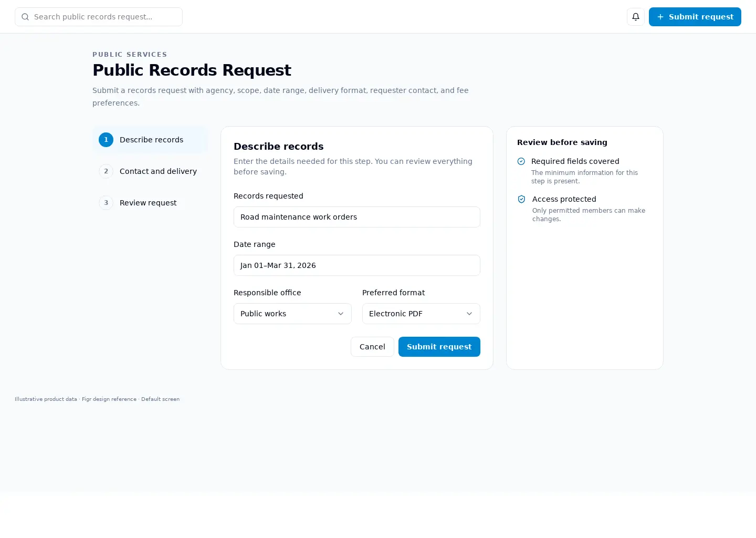Open the notifications bell icon
This screenshot has height=538, width=756.
pyautogui.click(x=636, y=17)
